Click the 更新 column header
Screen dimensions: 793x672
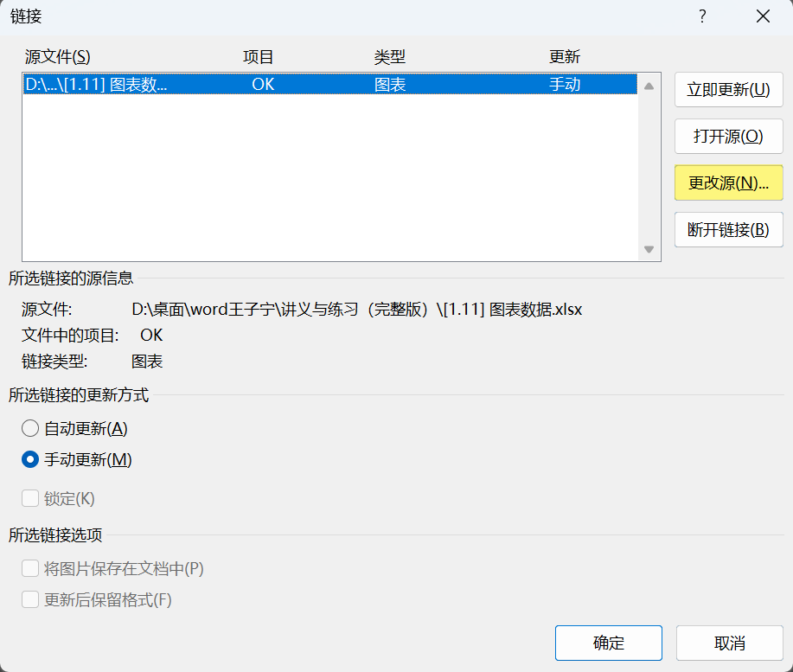point(565,56)
